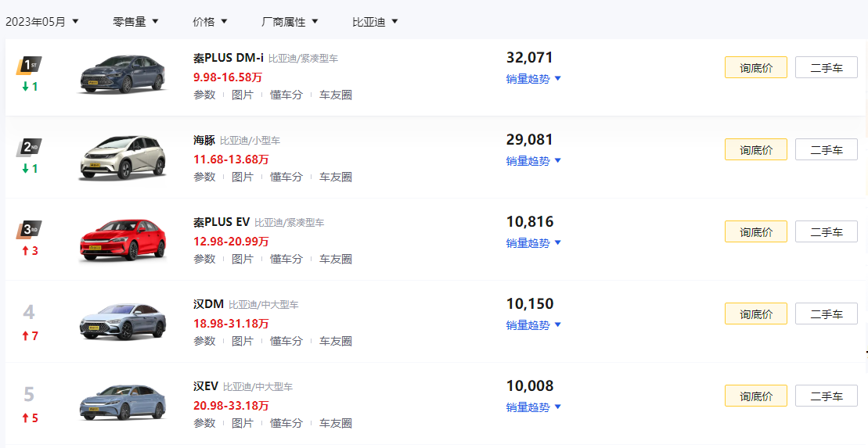868x448 pixels.
Task: Open 参数 for 海豚
Action: tap(204, 177)
